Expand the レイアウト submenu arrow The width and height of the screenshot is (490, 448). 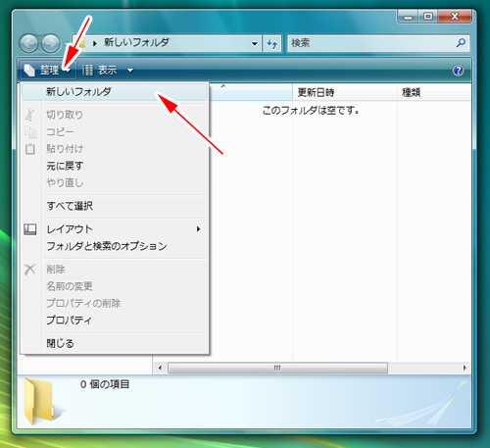click(198, 229)
